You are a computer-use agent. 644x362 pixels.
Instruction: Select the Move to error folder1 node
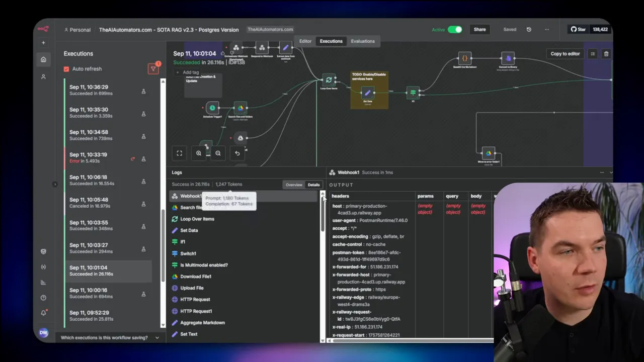(x=488, y=153)
